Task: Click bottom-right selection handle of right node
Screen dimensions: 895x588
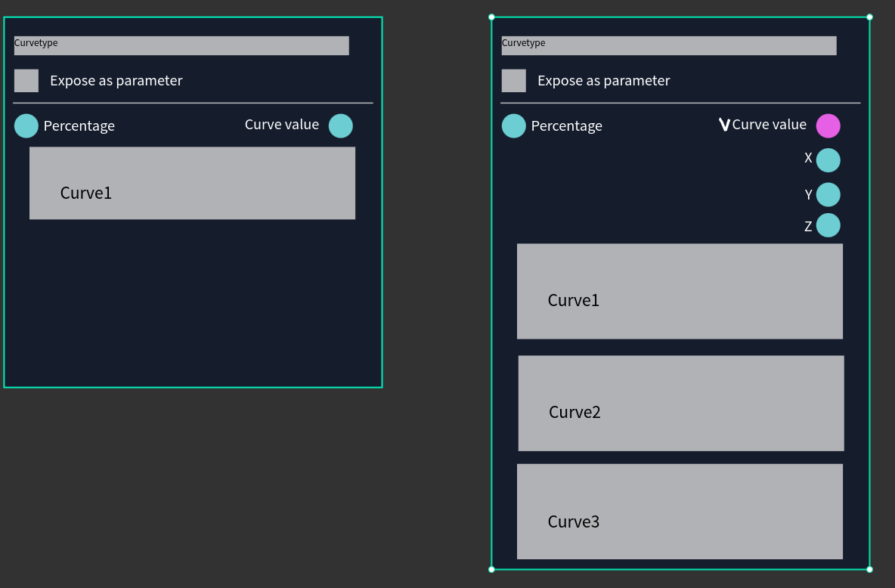Action: [869, 569]
